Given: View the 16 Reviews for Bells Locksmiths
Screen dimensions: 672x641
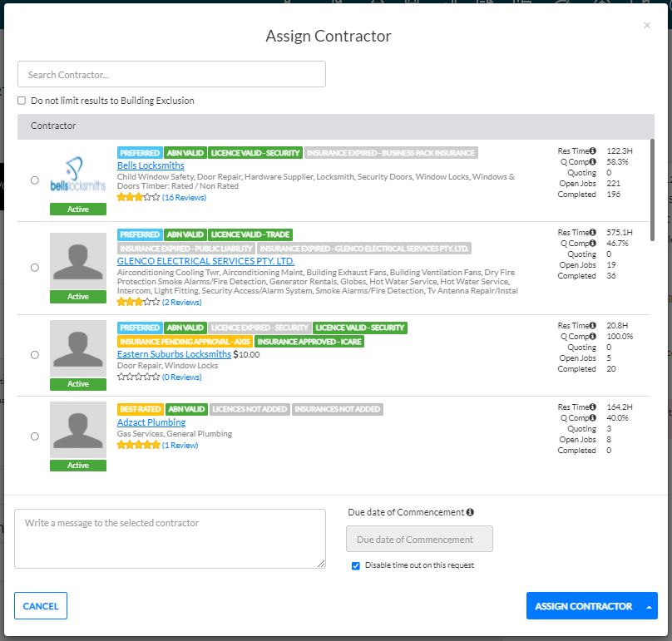Looking at the screenshot, I should [x=185, y=197].
